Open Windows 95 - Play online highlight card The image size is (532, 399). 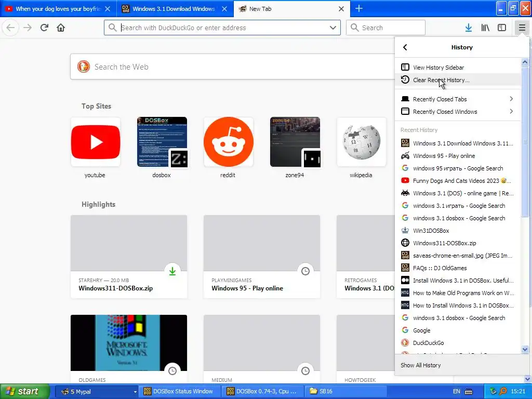[262, 257]
